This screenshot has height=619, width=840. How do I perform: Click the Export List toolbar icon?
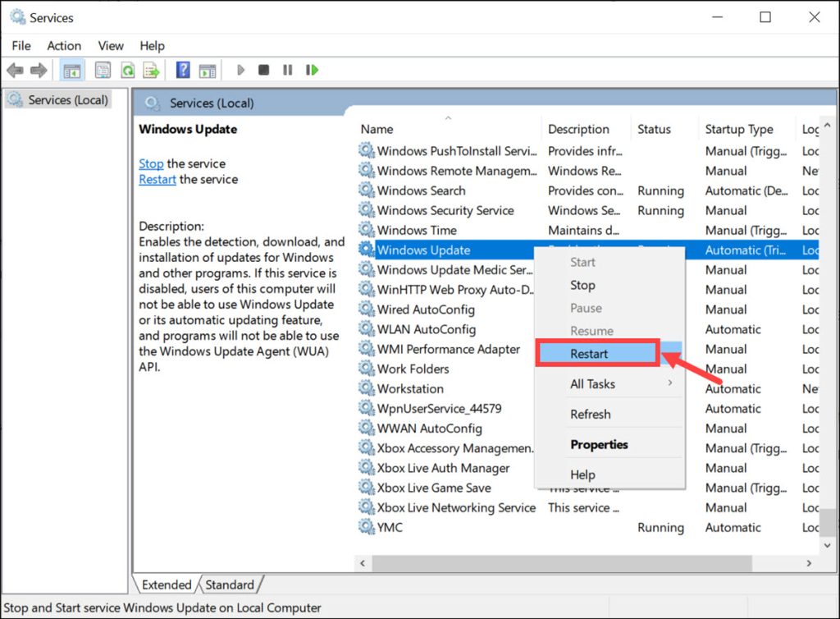point(151,70)
